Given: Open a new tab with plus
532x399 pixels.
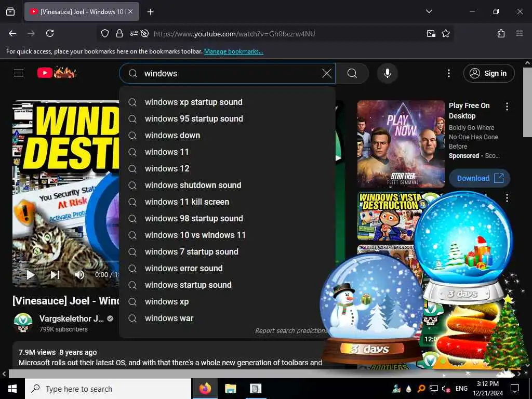Looking at the screenshot, I should coord(150,12).
